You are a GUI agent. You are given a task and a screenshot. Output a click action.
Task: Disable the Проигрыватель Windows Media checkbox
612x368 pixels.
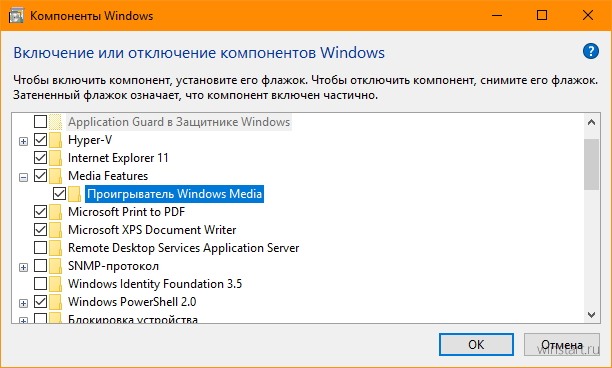tap(59, 194)
